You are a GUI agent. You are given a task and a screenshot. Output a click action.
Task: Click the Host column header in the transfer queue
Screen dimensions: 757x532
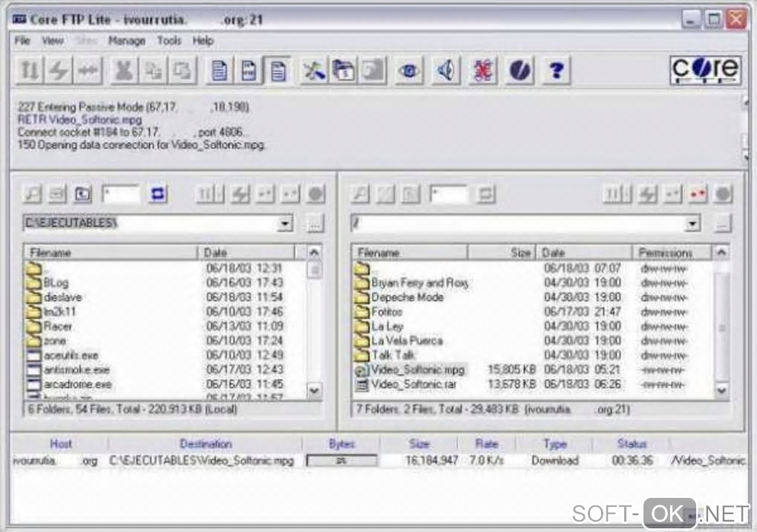[60, 444]
